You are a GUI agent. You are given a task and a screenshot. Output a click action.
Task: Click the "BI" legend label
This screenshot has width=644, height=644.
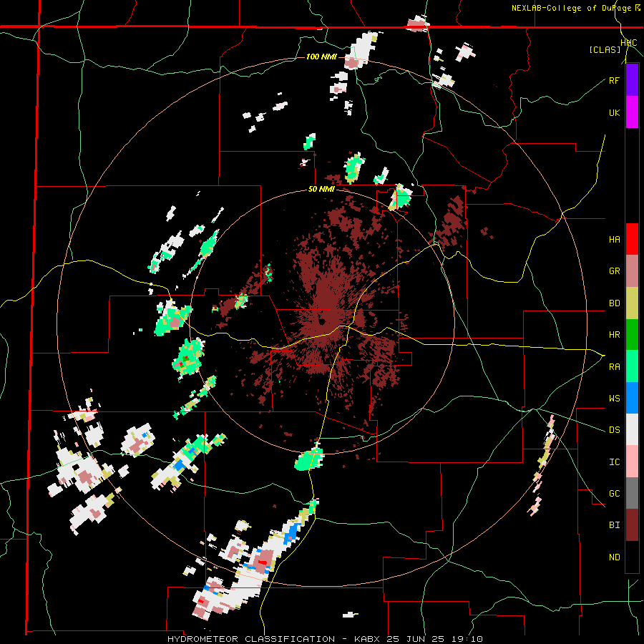click(614, 525)
